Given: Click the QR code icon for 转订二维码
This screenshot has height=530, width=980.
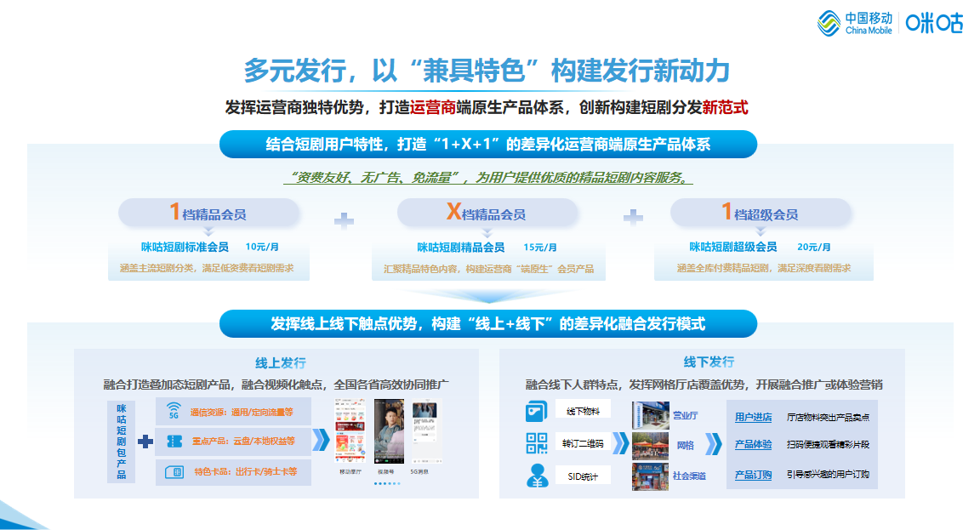Looking at the screenshot, I should pos(536,443).
